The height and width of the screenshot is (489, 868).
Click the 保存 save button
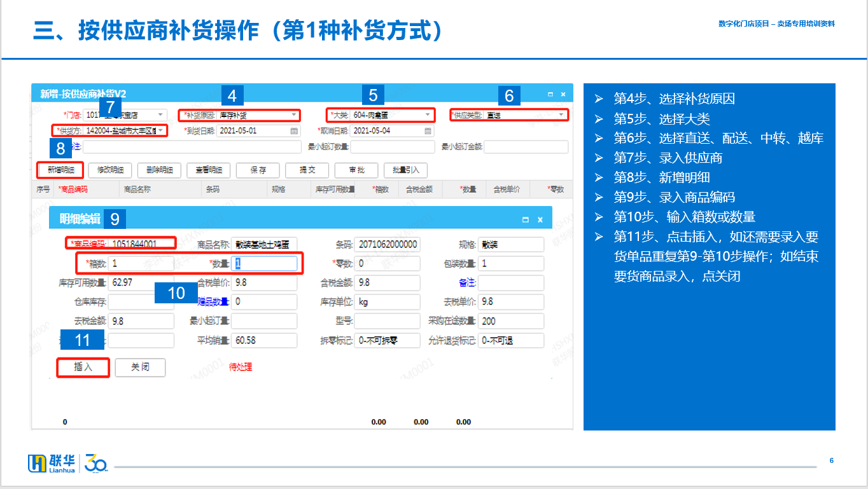click(258, 170)
